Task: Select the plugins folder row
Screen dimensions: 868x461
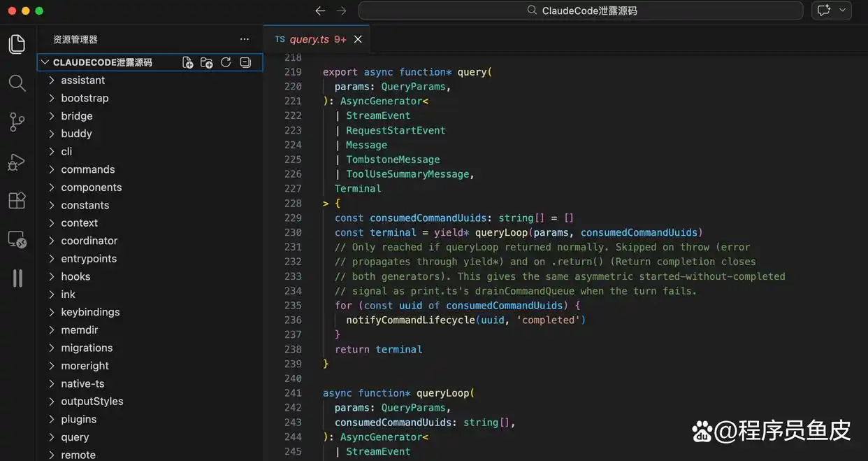Action: click(x=150, y=419)
